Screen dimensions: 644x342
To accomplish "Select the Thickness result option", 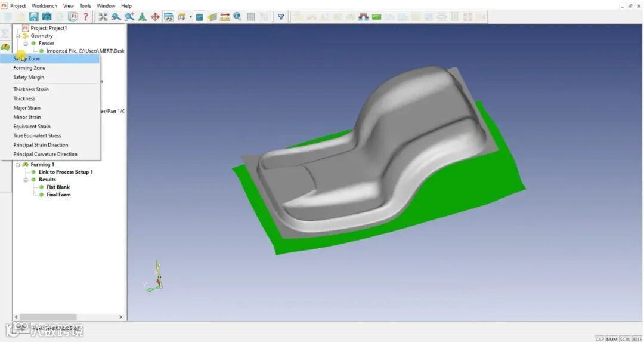I will point(50,98).
